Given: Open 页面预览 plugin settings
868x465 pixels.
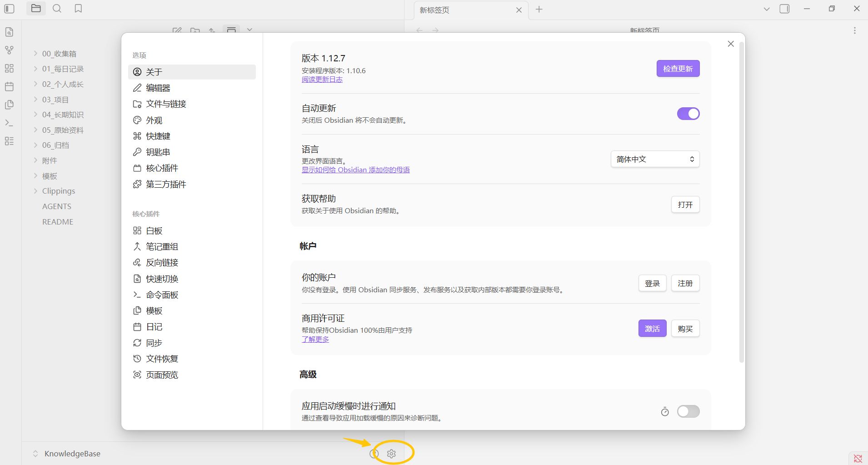Looking at the screenshot, I should [192, 375].
